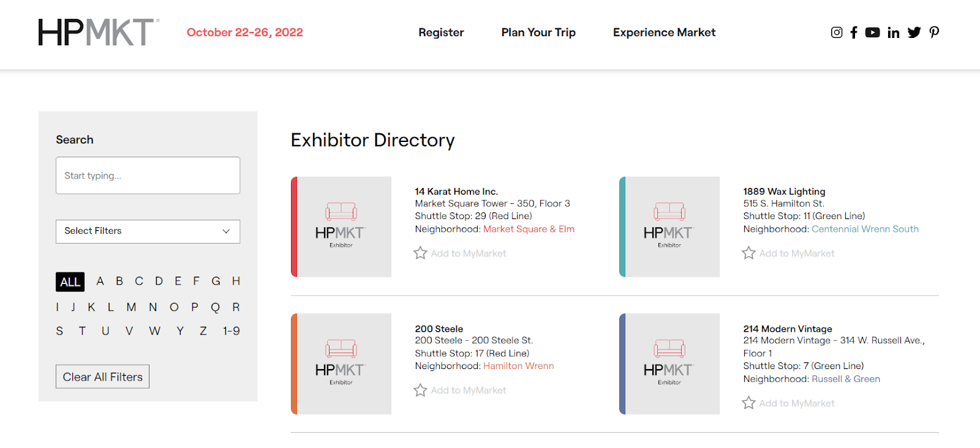Open the HPMKT Twitter profile

pos(914,32)
